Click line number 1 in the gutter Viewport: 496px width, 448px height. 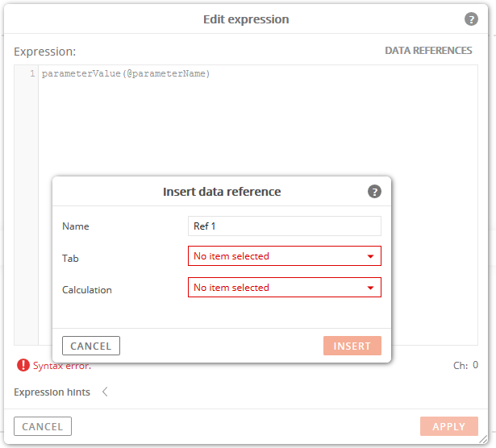click(32, 73)
